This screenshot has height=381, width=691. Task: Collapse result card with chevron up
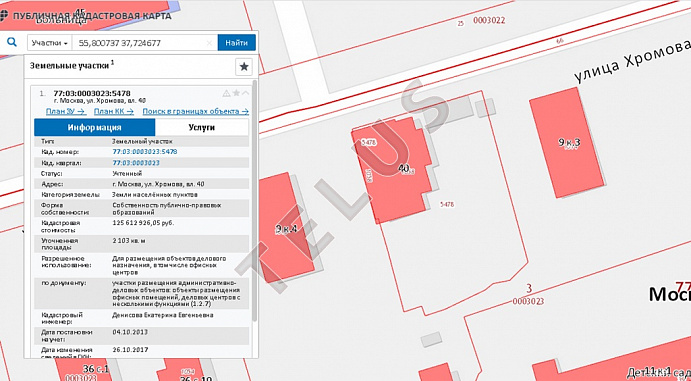click(245, 93)
